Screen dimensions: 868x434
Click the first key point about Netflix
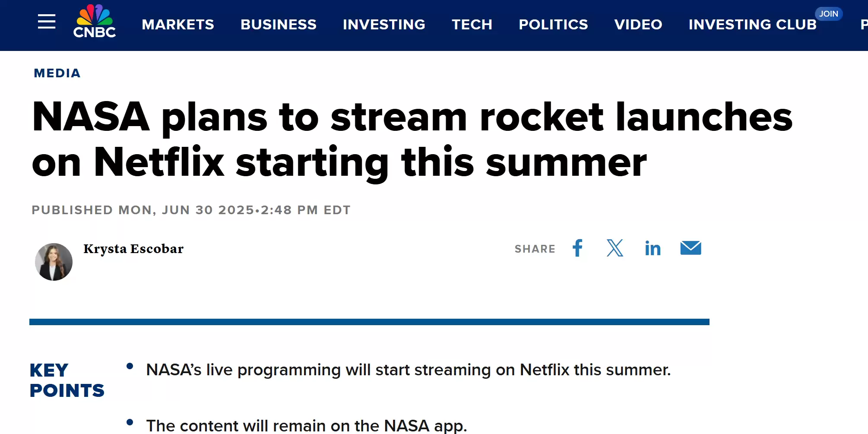pyautogui.click(x=408, y=370)
